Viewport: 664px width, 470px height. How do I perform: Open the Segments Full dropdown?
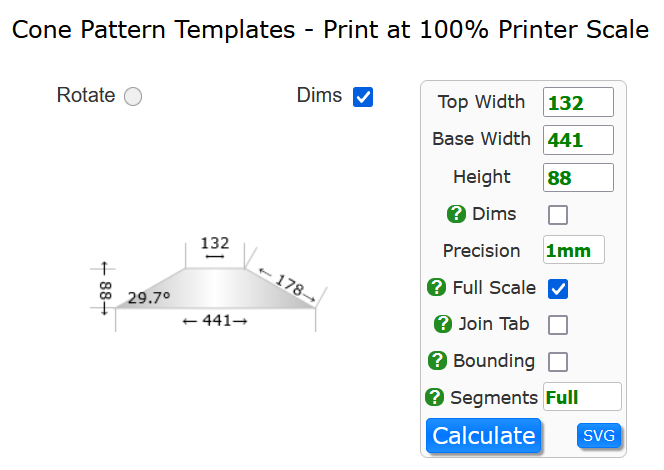pos(582,397)
